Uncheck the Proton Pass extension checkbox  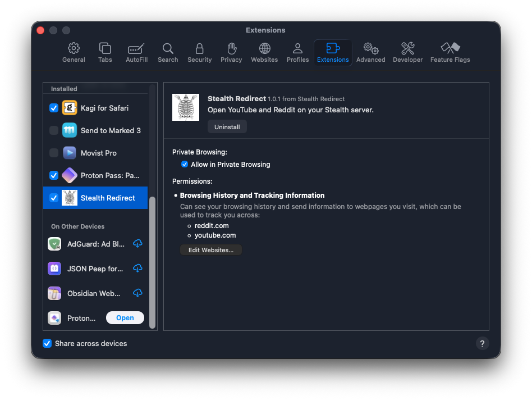tap(54, 175)
